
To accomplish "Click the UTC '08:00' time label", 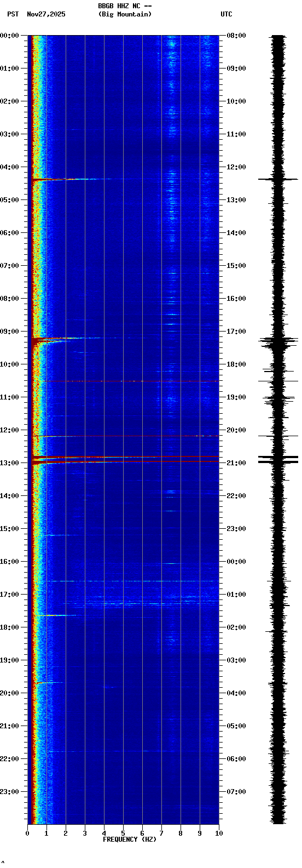I will [236, 36].
